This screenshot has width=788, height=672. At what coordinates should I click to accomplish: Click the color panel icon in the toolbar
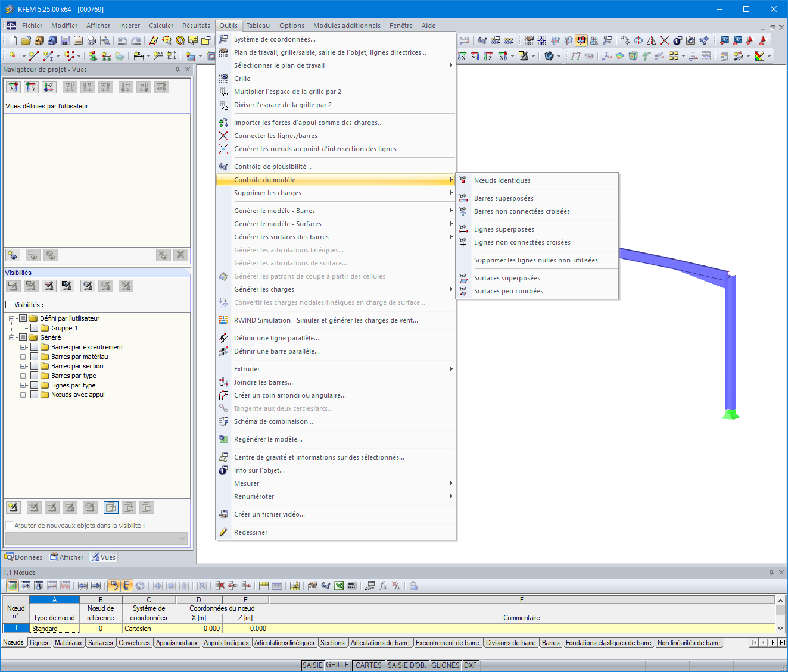click(761, 56)
